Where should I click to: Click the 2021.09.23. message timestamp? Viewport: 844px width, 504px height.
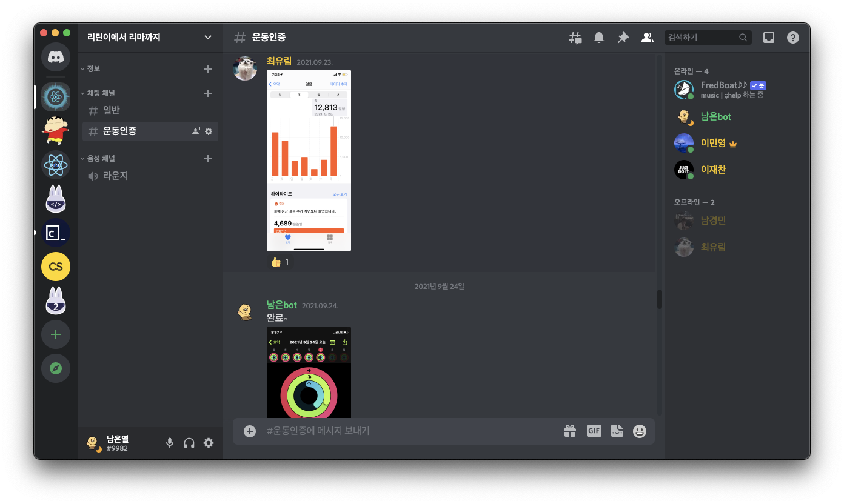315,62
